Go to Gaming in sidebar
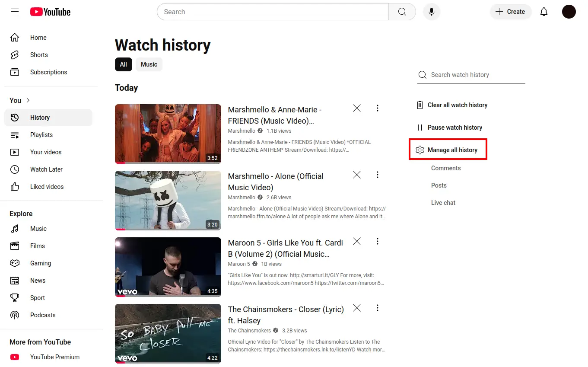Screen dimensions: 588x367 tap(48, 263)
